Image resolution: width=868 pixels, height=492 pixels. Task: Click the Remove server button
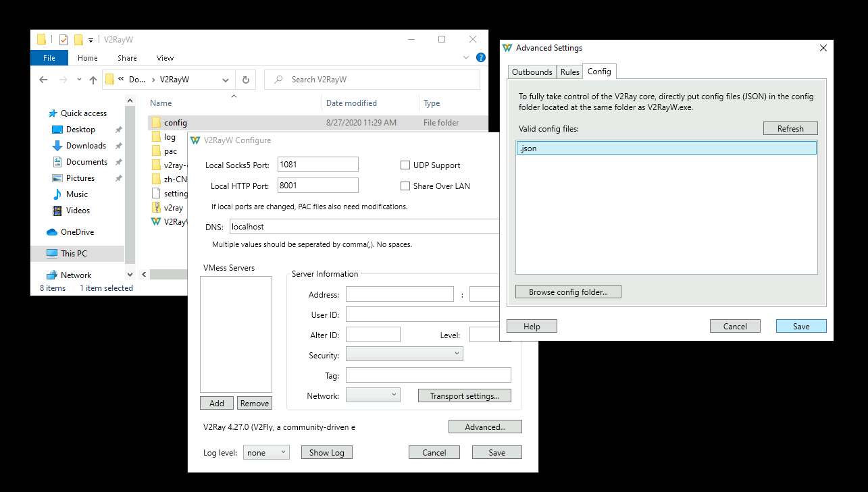coord(255,403)
